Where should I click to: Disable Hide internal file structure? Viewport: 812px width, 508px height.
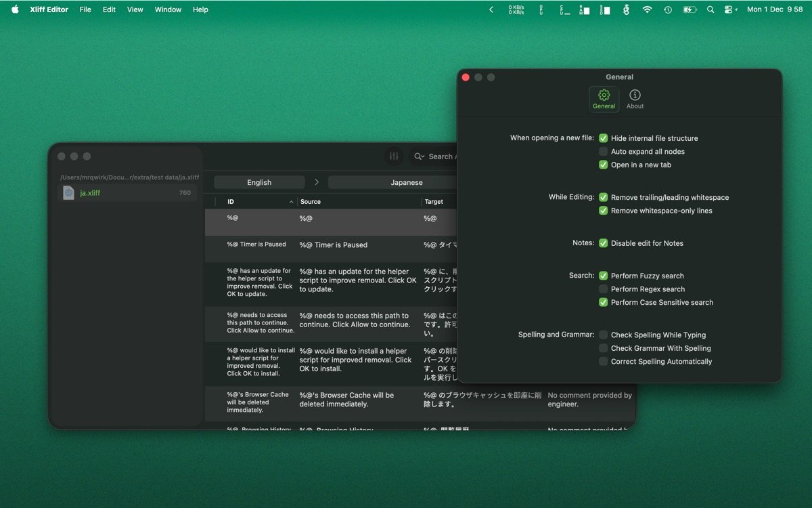click(603, 138)
